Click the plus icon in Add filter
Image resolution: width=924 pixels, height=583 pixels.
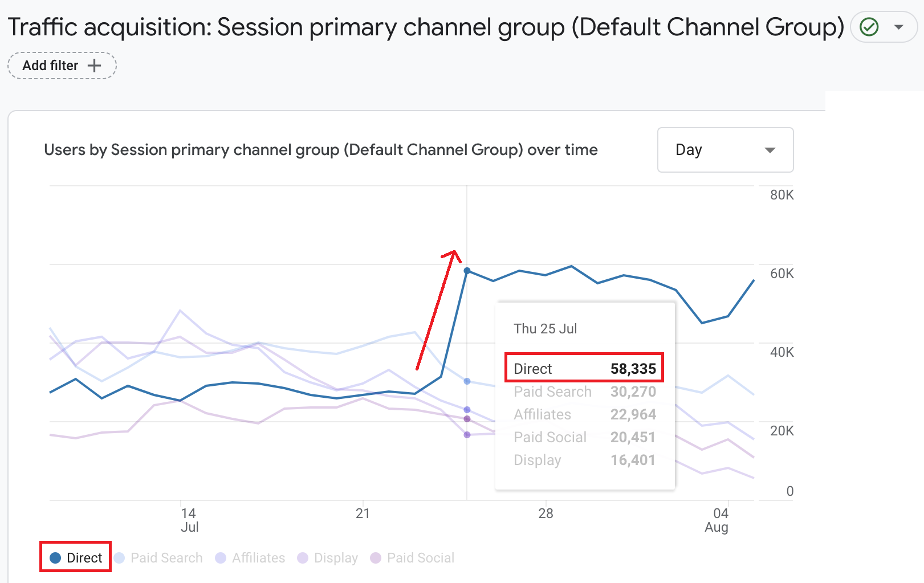coord(95,66)
